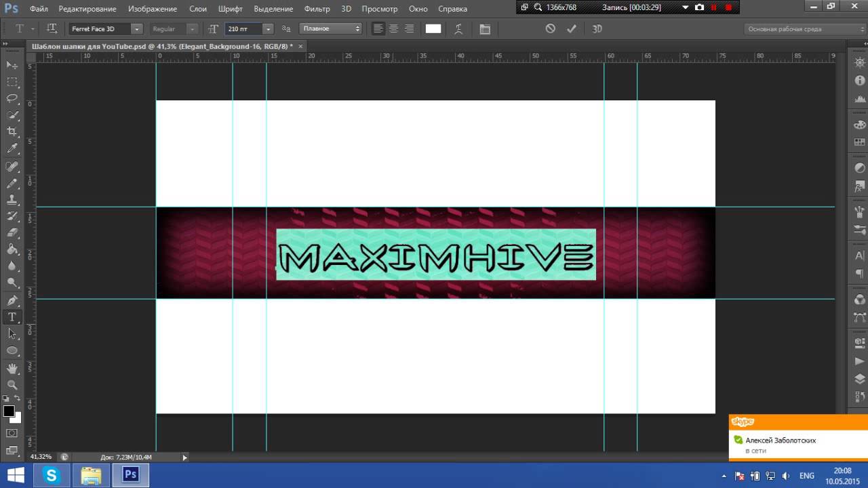Select the Healing Brush tool

(x=12, y=166)
